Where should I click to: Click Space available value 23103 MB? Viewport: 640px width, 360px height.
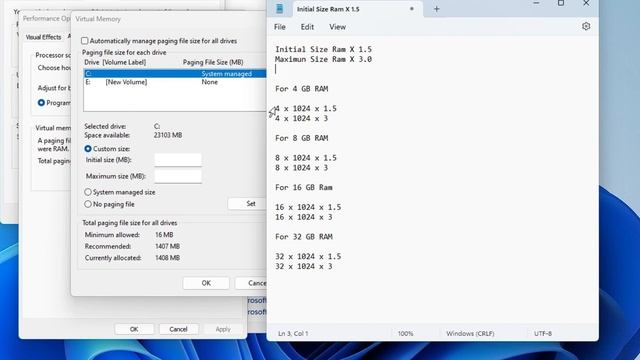(x=168, y=135)
